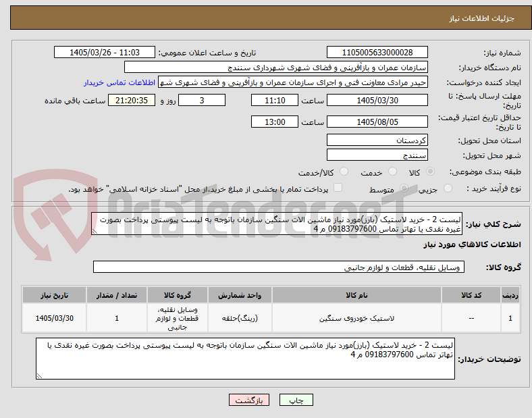
Task: Click the شماره نیاز field 1105005633000028
Action: click(377, 52)
